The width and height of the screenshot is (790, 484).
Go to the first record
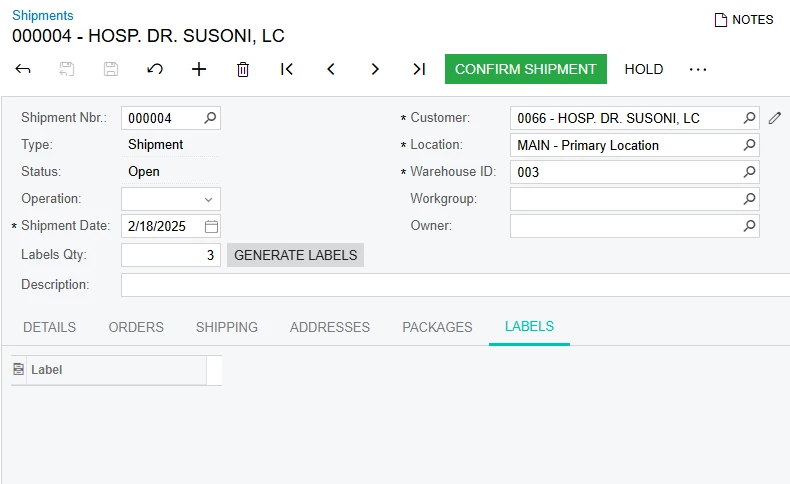point(287,69)
